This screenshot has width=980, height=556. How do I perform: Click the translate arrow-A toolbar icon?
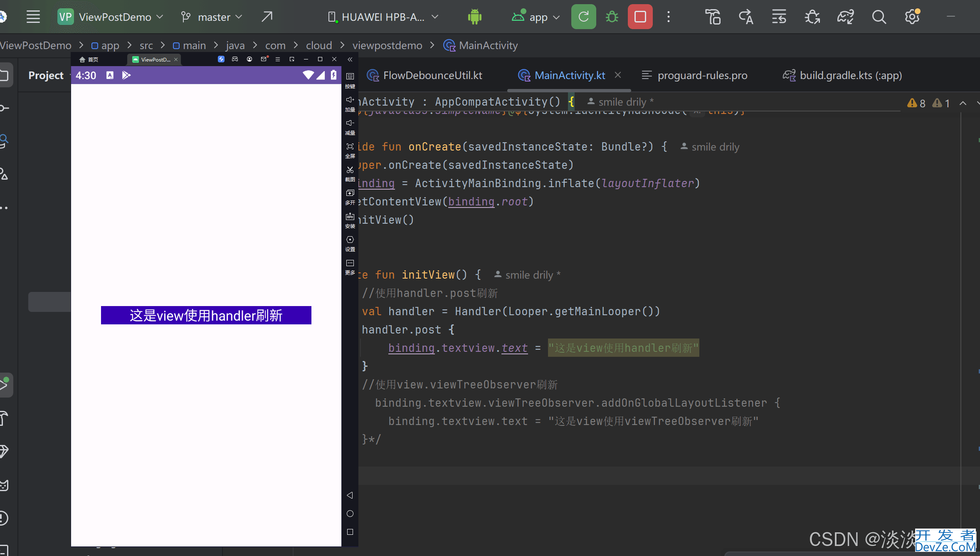click(746, 17)
